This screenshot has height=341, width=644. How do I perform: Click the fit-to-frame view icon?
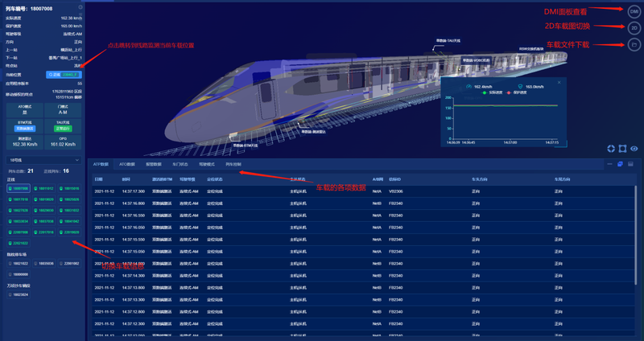click(622, 149)
